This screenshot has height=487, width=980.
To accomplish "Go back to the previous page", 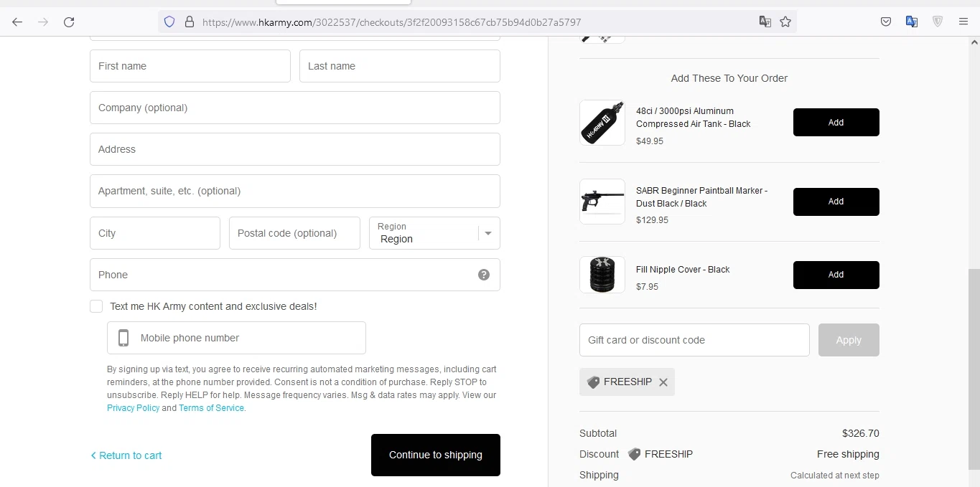I will tap(17, 22).
